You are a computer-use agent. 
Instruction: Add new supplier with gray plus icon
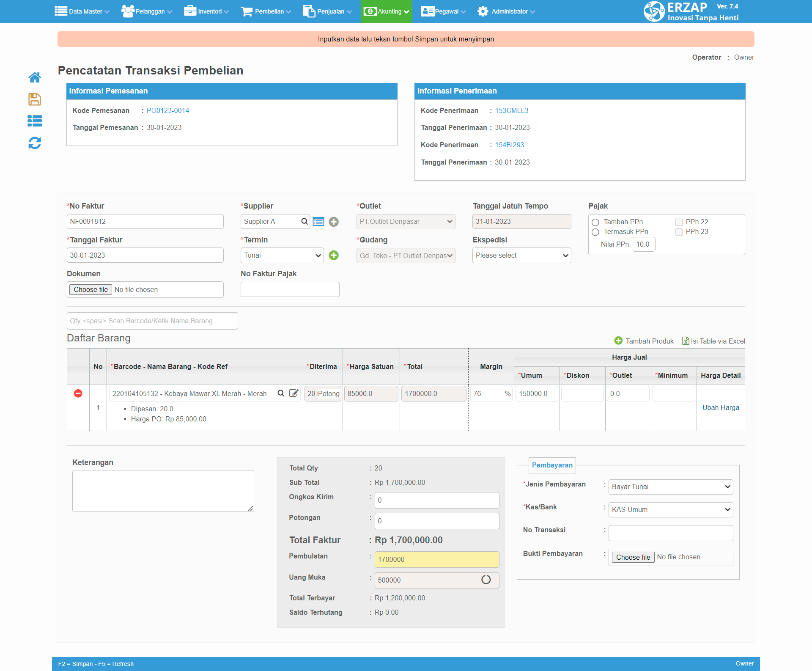click(334, 222)
